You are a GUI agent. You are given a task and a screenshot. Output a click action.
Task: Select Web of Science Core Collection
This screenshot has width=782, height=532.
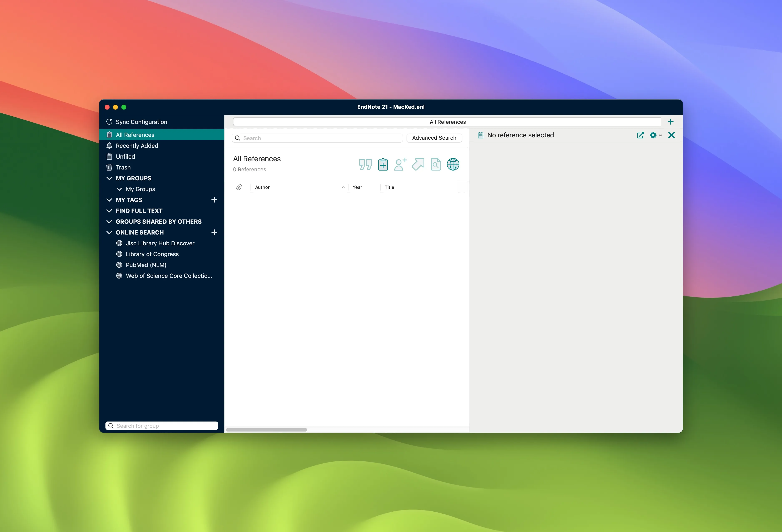coord(162,276)
